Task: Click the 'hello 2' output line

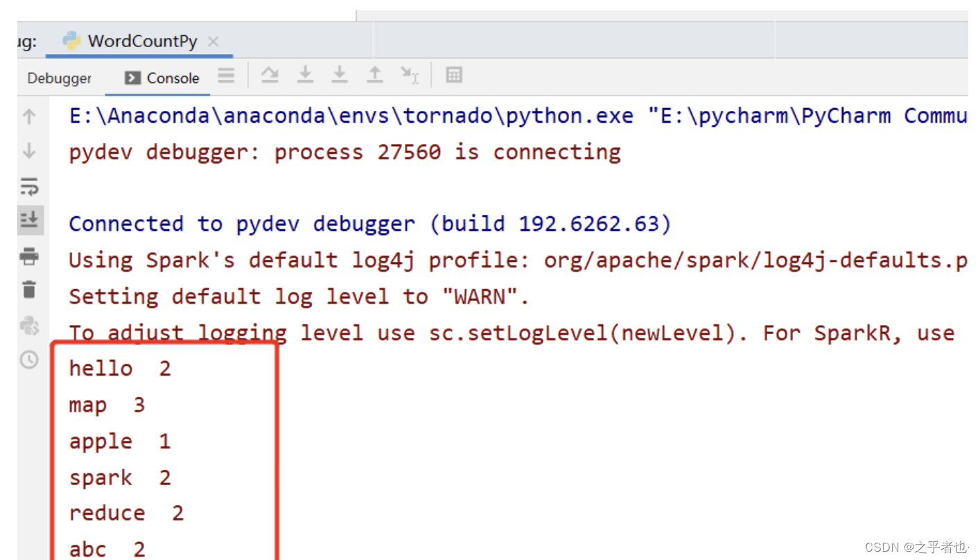Action: click(119, 368)
